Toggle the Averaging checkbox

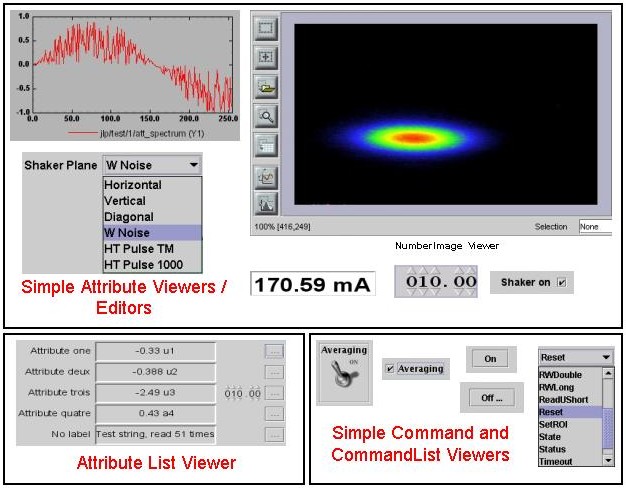(x=390, y=369)
